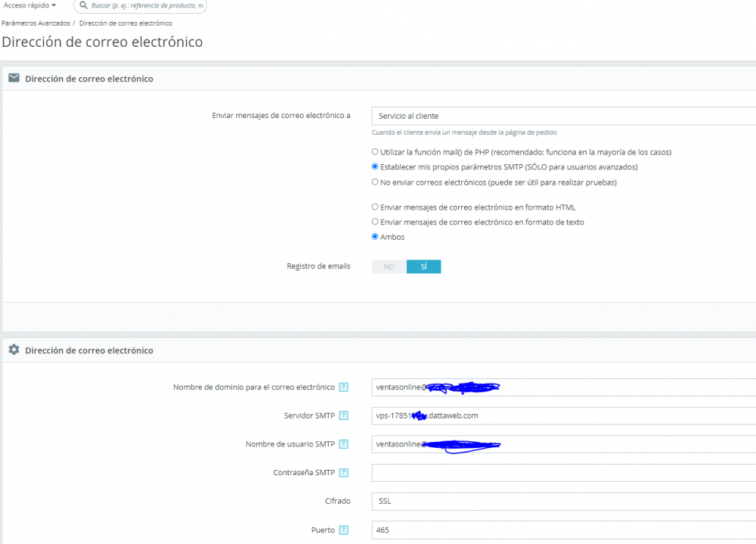Screen dimensions: 756x544
Task: Choose No enviar correos electrónicos option
Action: pyautogui.click(x=375, y=182)
